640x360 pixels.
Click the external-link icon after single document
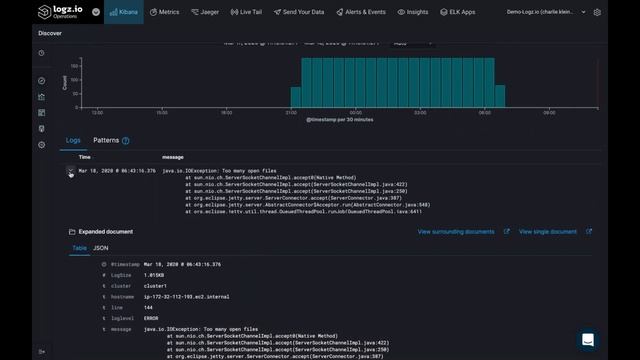click(x=589, y=231)
